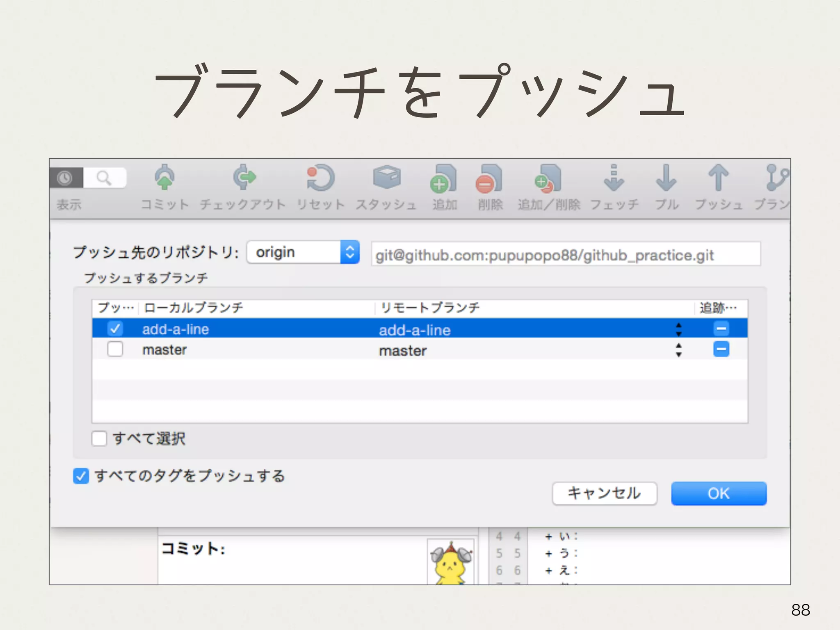Click the Pull (プル) arrow icon

click(x=666, y=178)
